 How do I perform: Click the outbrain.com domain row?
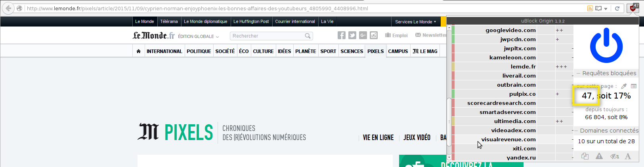[512, 85]
